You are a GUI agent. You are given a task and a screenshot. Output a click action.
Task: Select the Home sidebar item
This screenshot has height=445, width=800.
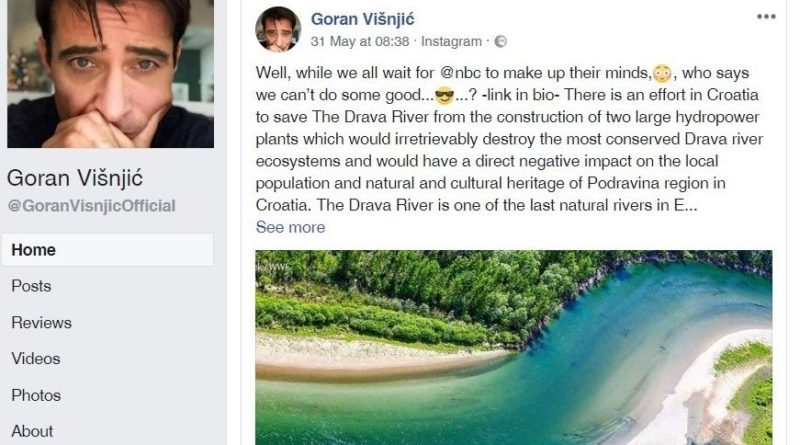point(108,250)
